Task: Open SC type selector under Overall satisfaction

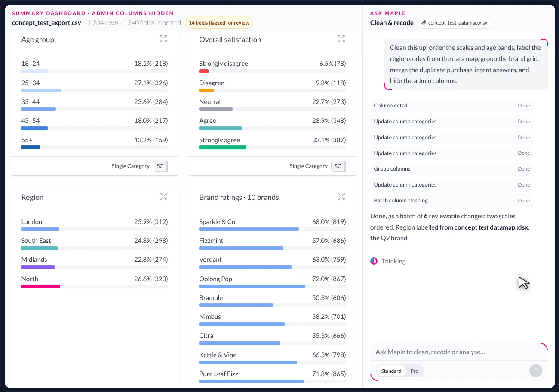Action: point(338,166)
